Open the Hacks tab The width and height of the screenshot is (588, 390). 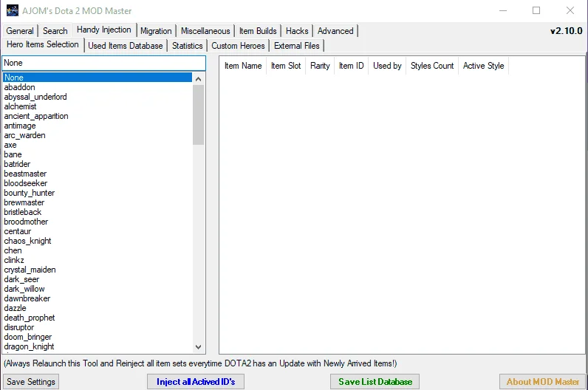coord(297,31)
